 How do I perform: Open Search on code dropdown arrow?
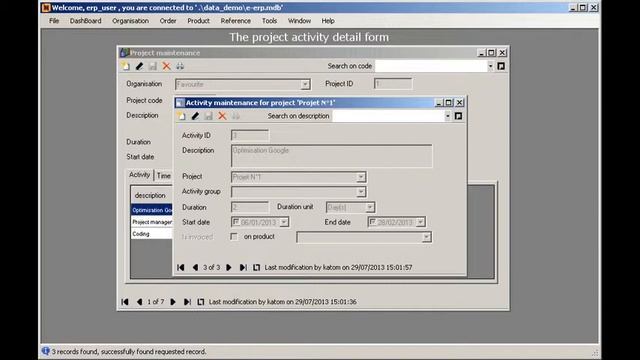tap(490, 66)
